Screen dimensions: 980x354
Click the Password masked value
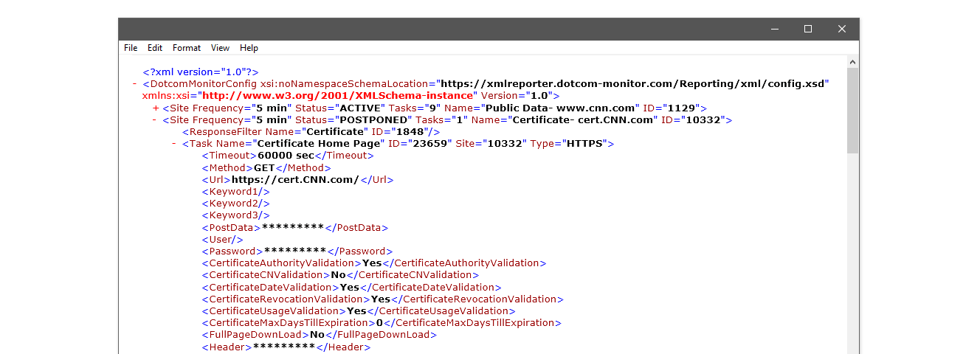tap(295, 251)
